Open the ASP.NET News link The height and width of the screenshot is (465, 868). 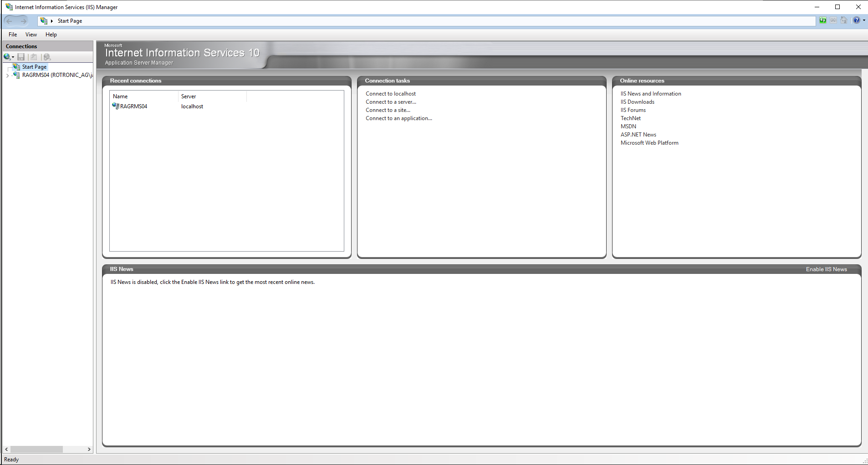[638, 135]
